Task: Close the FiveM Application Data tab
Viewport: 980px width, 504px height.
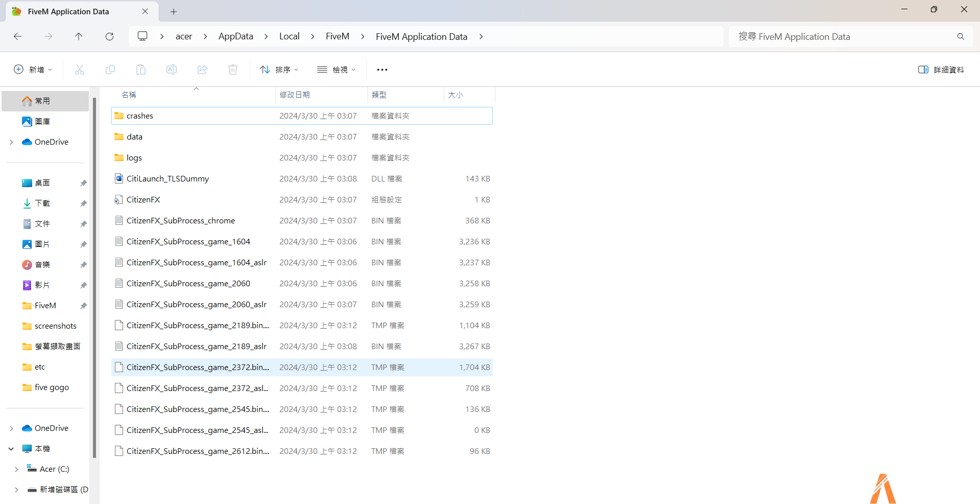Action: click(145, 11)
